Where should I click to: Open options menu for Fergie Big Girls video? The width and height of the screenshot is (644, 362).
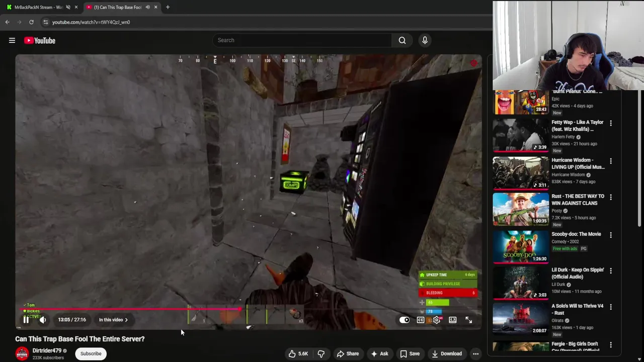(611, 345)
